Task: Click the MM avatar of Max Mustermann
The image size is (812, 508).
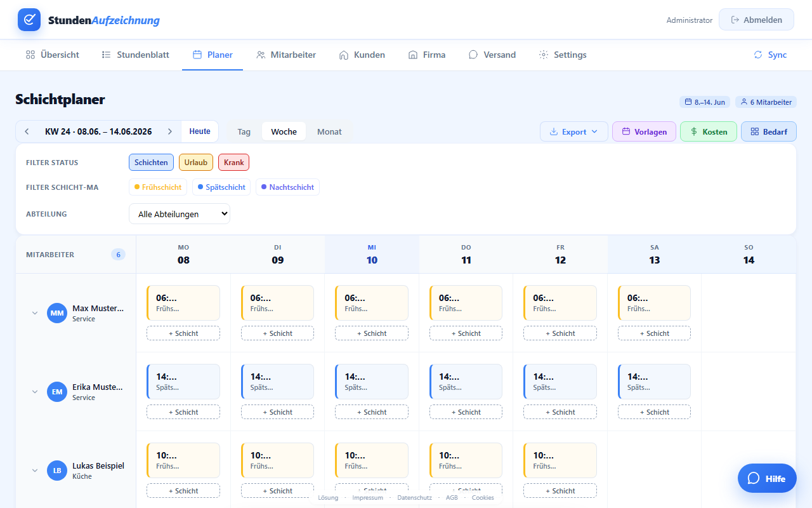Action: (x=57, y=313)
